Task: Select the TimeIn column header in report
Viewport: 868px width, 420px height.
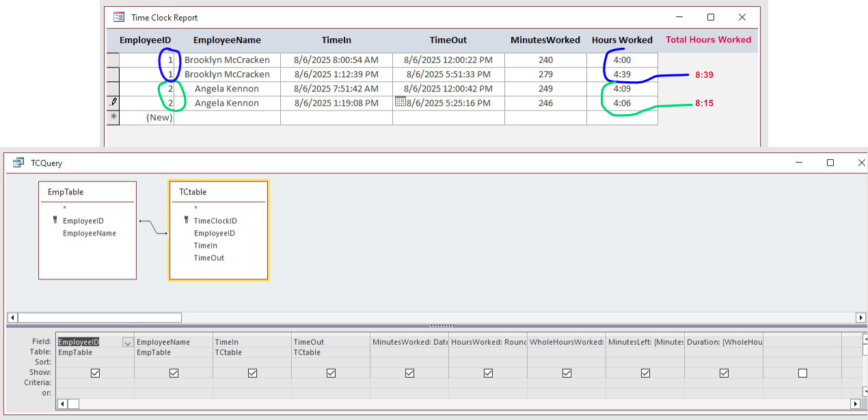Action: (336, 40)
